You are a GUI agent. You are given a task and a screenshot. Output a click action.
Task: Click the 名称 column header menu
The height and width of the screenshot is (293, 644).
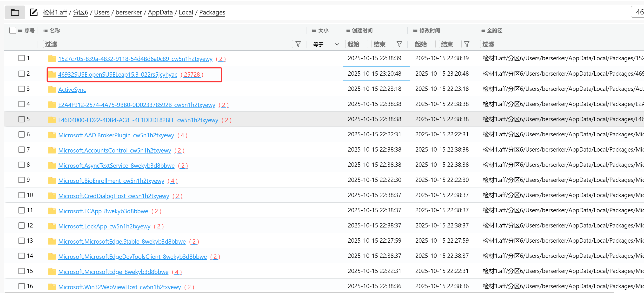click(x=46, y=31)
